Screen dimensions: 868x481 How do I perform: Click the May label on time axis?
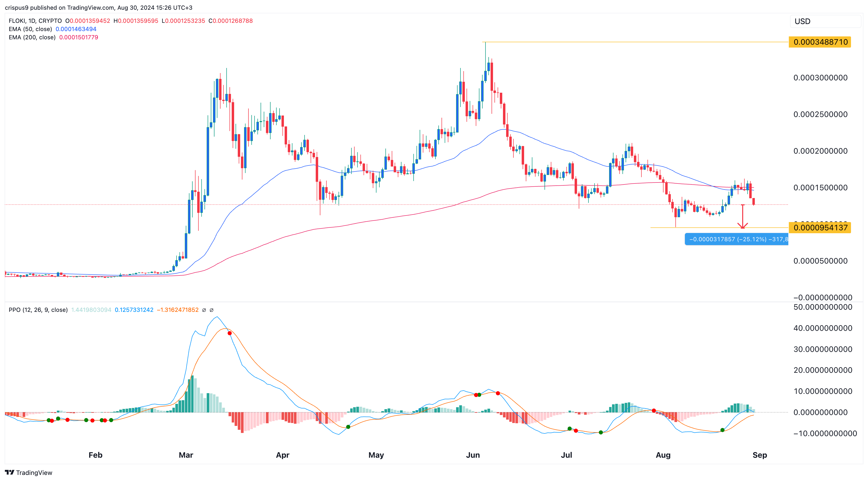[376, 455]
